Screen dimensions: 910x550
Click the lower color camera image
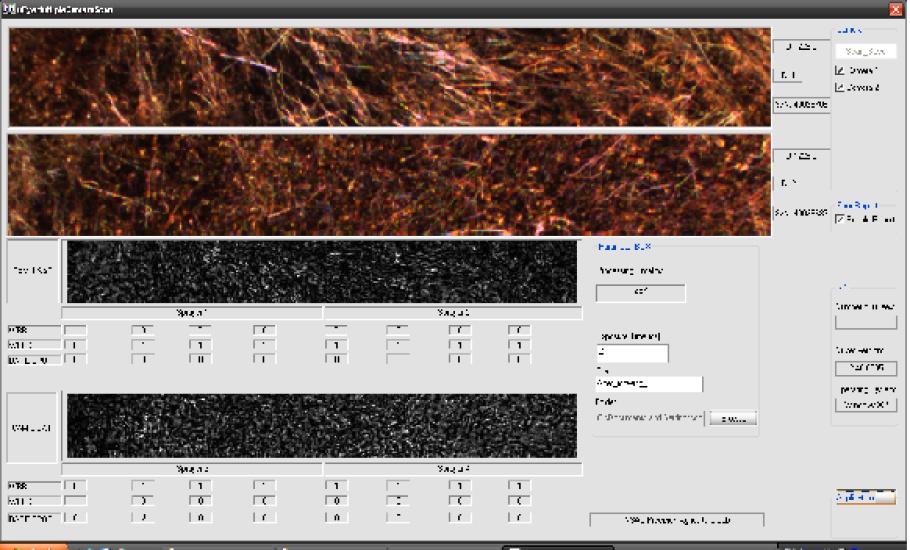tap(389, 185)
